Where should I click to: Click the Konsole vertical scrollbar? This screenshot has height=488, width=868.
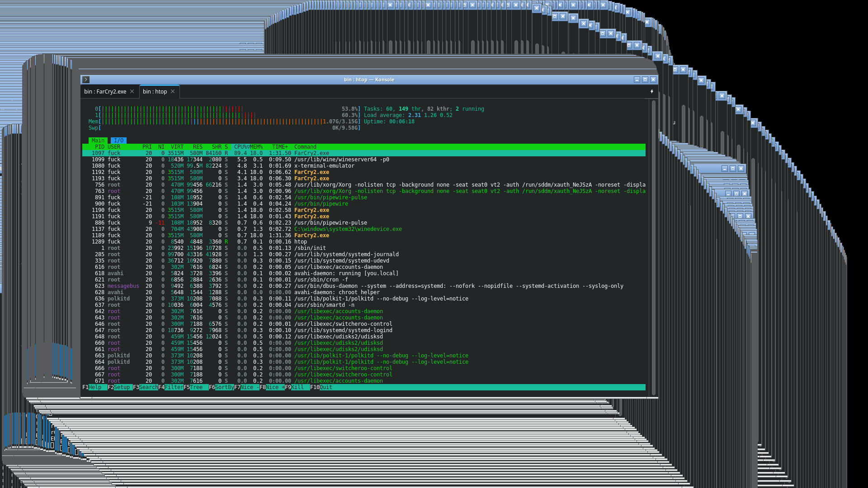(653, 248)
